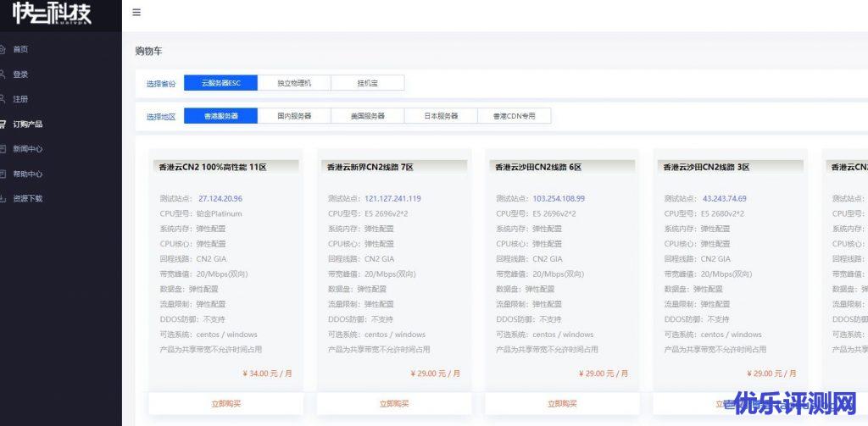This screenshot has height=426, width=868.
Task: Open test IP link 27.124.20.96
Action: [220, 198]
